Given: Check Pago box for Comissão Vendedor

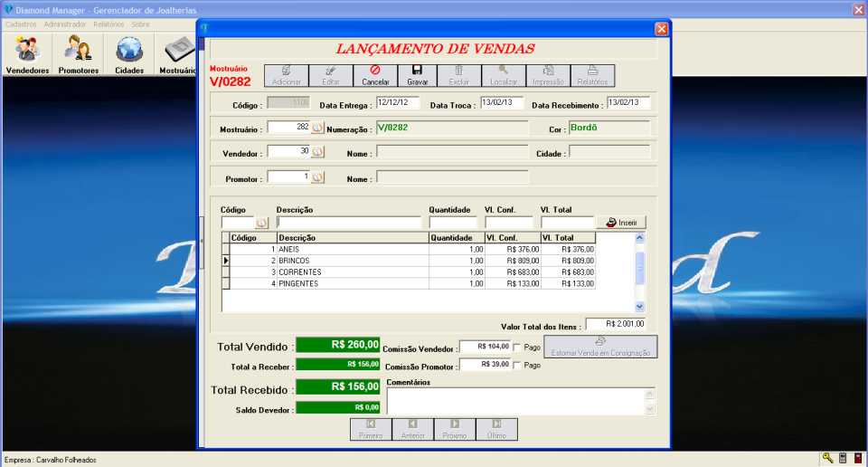Looking at the screenshot, I should tap(517, 347).
